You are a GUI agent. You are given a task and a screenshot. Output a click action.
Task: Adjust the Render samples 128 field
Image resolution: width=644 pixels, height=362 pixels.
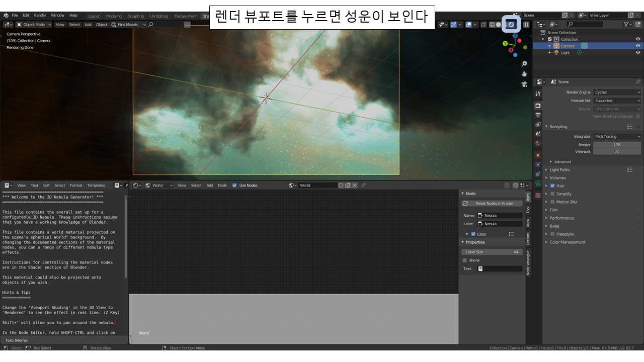tap(617, 144)
